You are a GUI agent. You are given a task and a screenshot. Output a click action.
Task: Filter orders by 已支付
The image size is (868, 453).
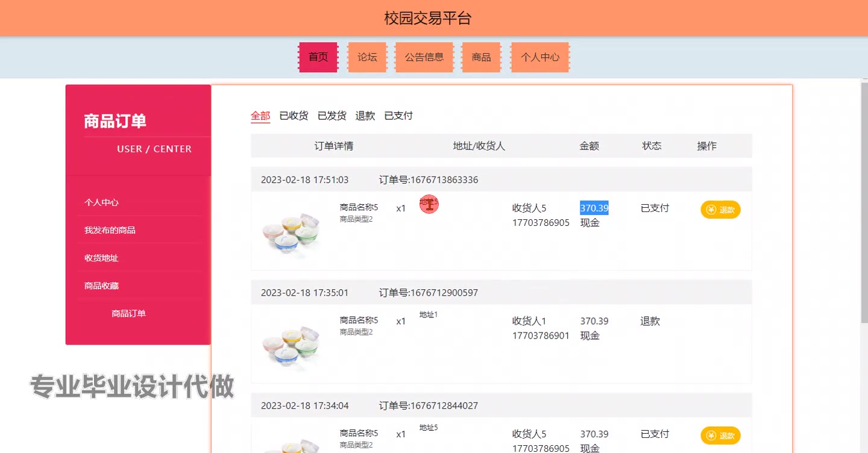398,116
